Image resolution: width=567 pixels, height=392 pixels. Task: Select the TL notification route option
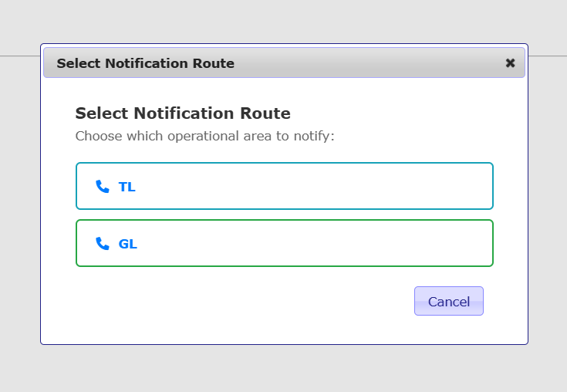click(x=284, y=186)
